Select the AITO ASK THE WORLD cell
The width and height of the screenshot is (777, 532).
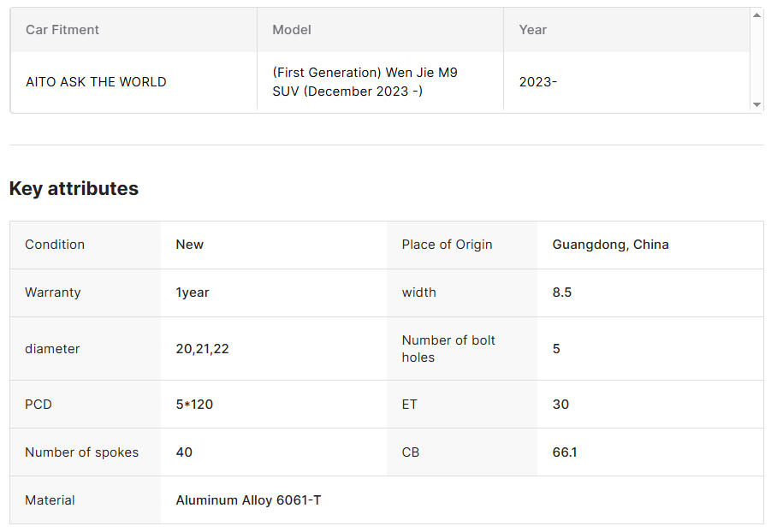click(x=96, y=82)
